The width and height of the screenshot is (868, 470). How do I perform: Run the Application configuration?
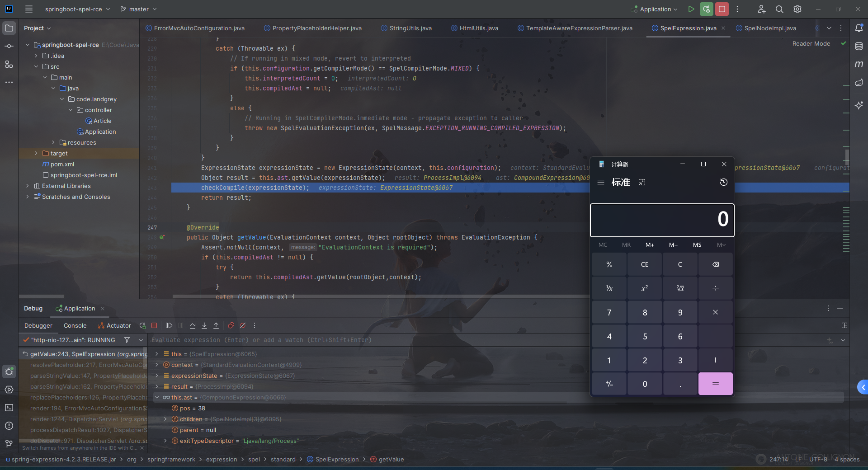click(x=691, y=9)
